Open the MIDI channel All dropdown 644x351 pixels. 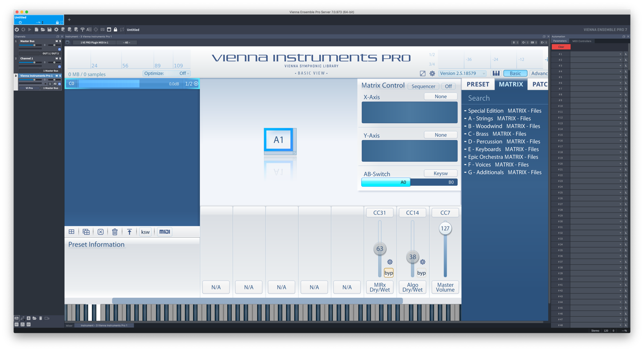126,42
